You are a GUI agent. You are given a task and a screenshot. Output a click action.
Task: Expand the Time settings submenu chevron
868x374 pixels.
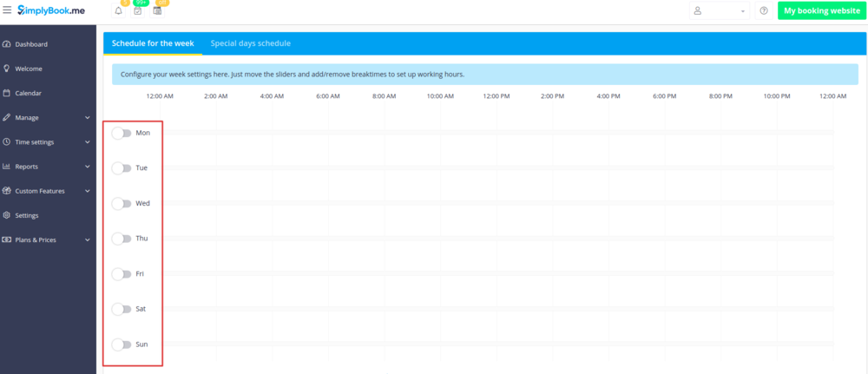point(88,141)
